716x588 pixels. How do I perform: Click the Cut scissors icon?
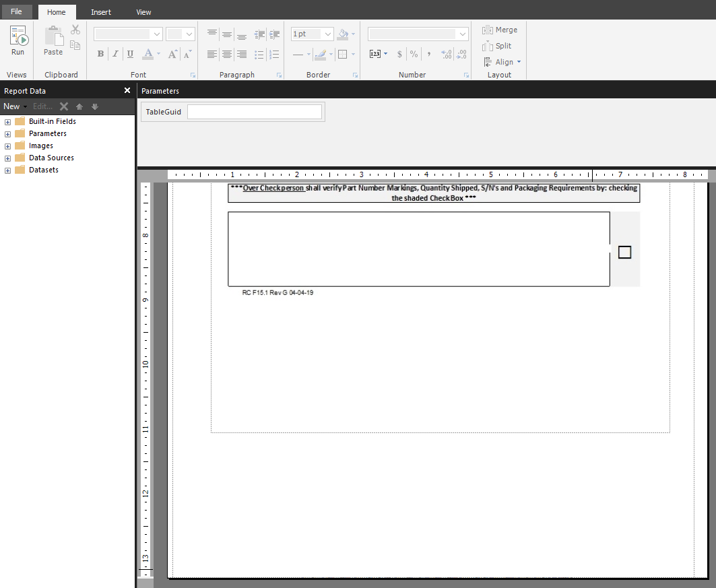(75, 30)
